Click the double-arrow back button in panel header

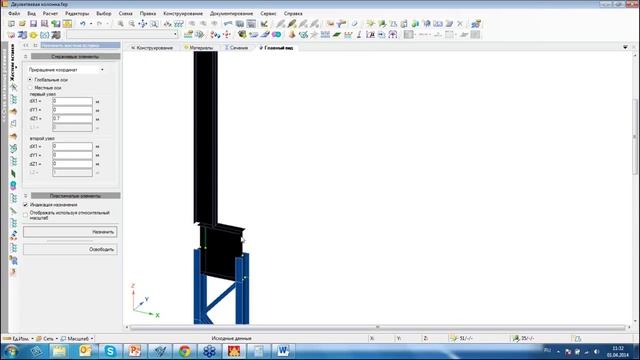26,45
